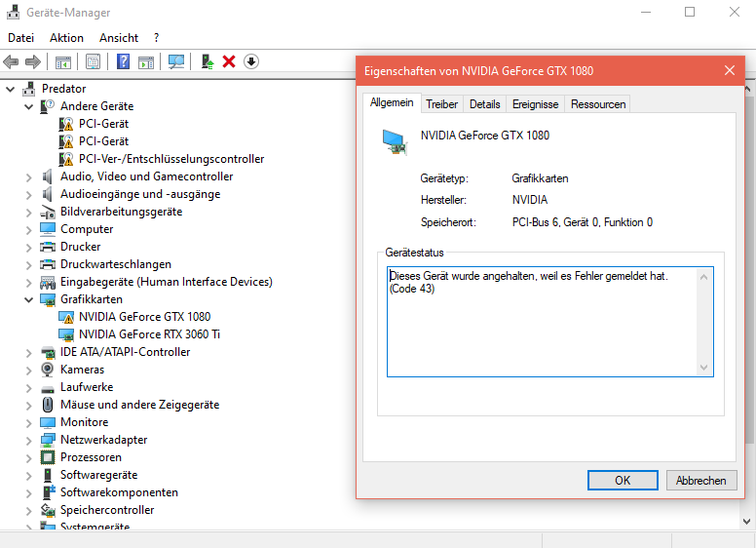Viewport: 756px width, 548px height.
Task: Collapse the Predator root node
Action: [x=10, y=90]
